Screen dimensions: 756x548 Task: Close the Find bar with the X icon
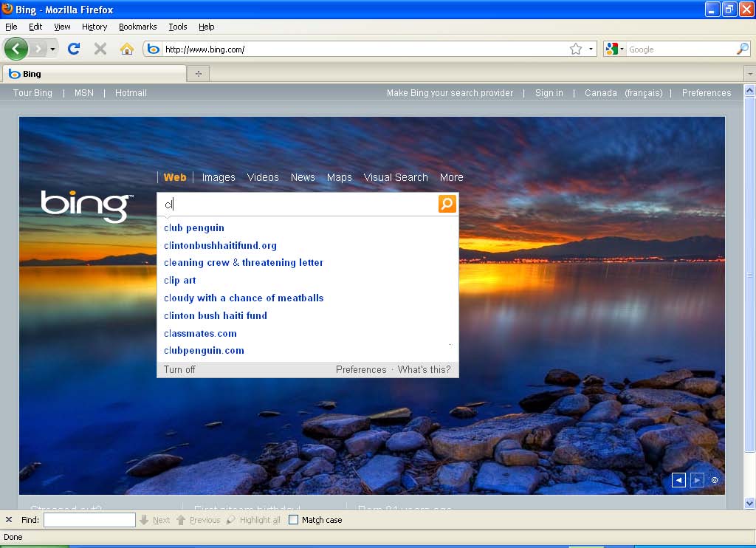click(9, 520)
